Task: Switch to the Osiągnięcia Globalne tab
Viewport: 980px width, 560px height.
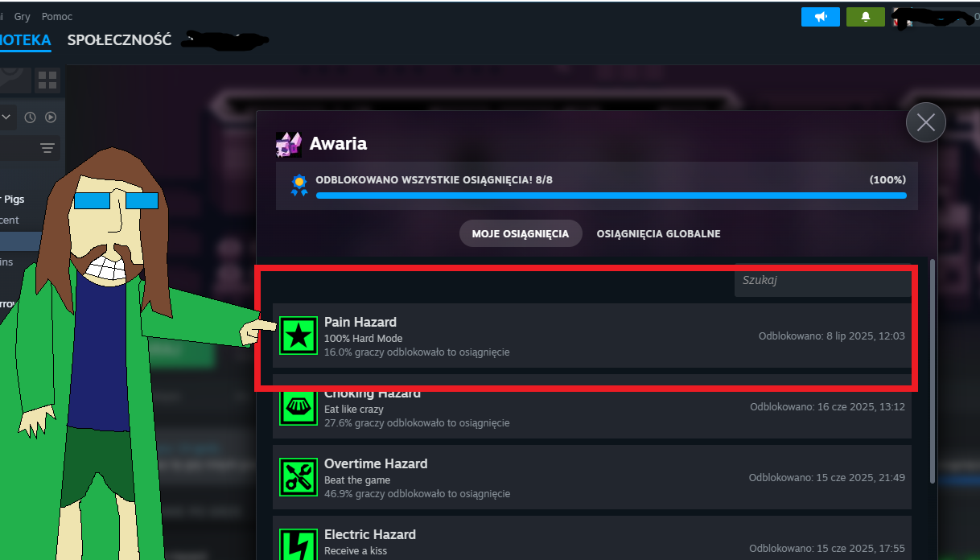Action: click(x=658, y=233)
